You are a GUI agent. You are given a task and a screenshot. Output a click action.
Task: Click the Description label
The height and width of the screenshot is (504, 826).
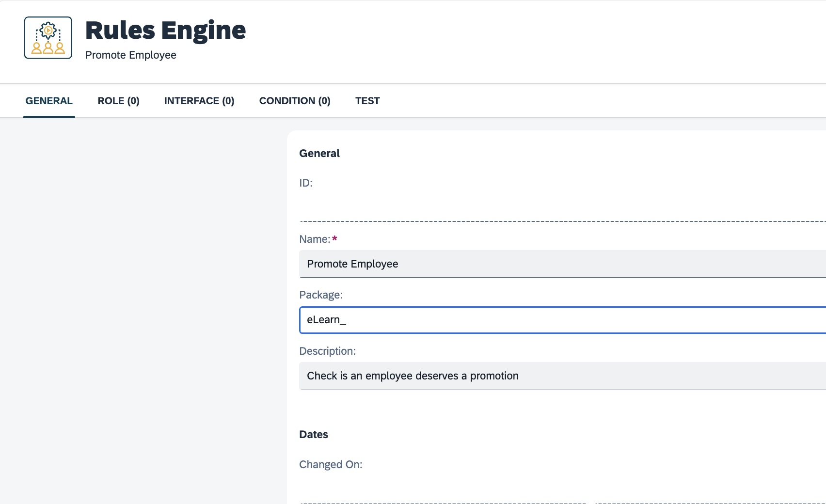click(x=328, y=351)
